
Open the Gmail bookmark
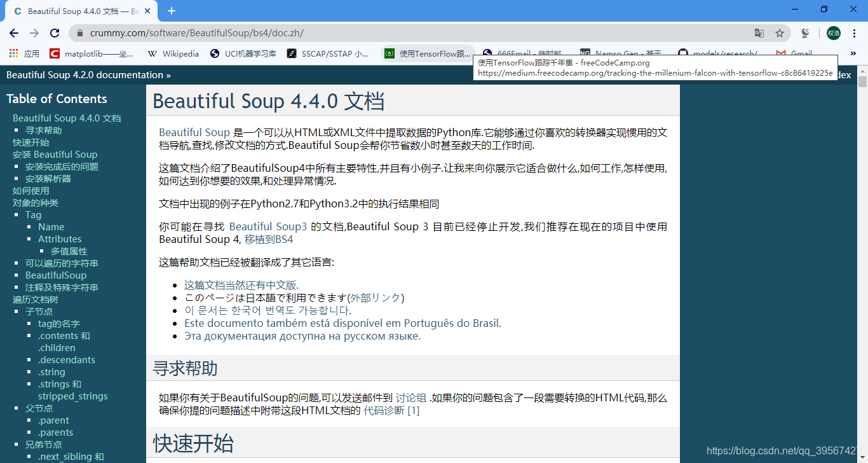coord(794,53)
